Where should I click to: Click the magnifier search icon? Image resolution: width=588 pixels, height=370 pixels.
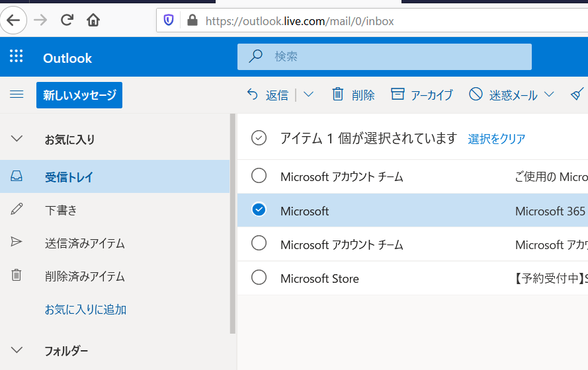point(255,56)
